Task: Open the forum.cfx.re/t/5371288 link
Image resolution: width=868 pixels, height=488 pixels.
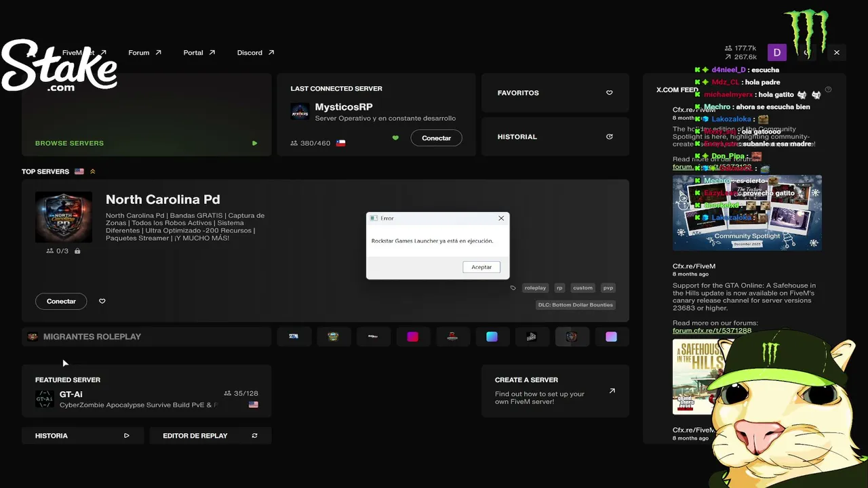Action: [x=712, y=331]
